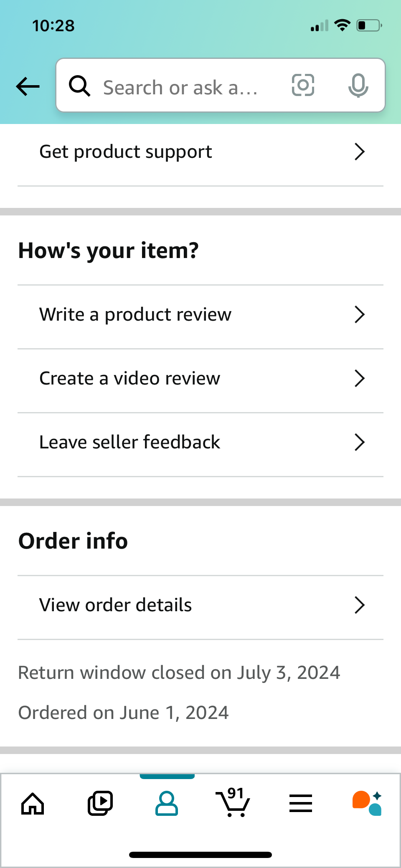Tap Create a video review text
401x868 pixels.
pos(129,378)
